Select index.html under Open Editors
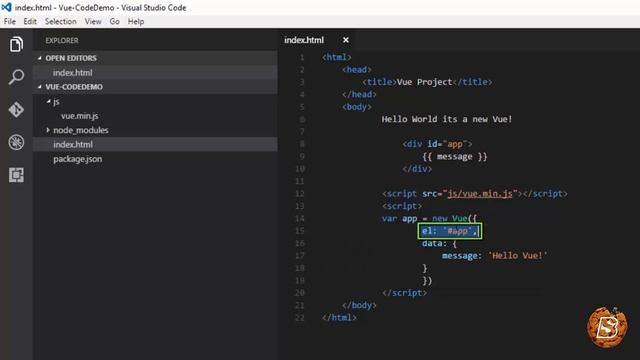This screenshot has height=360, width=640. [x=155, y=73]
